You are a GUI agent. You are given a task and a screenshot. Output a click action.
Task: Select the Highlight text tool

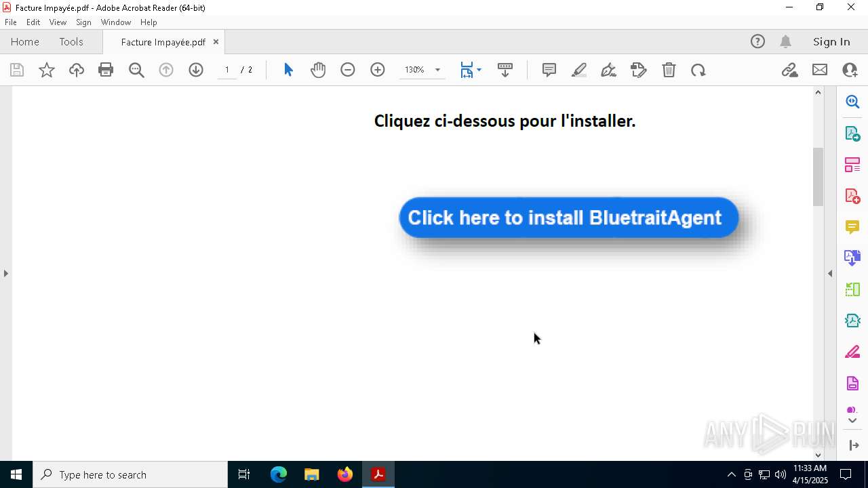(x=579, y=70)
